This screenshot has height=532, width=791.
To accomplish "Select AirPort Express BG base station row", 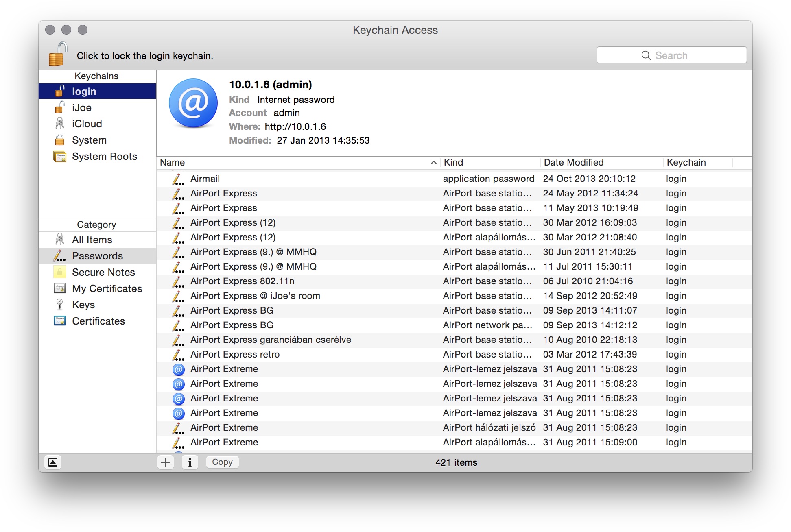I will [x=454, y=311].
